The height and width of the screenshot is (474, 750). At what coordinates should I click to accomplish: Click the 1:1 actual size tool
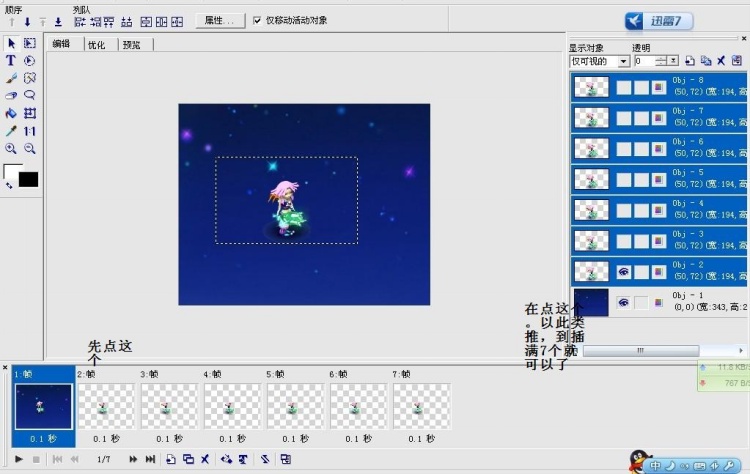30,131
